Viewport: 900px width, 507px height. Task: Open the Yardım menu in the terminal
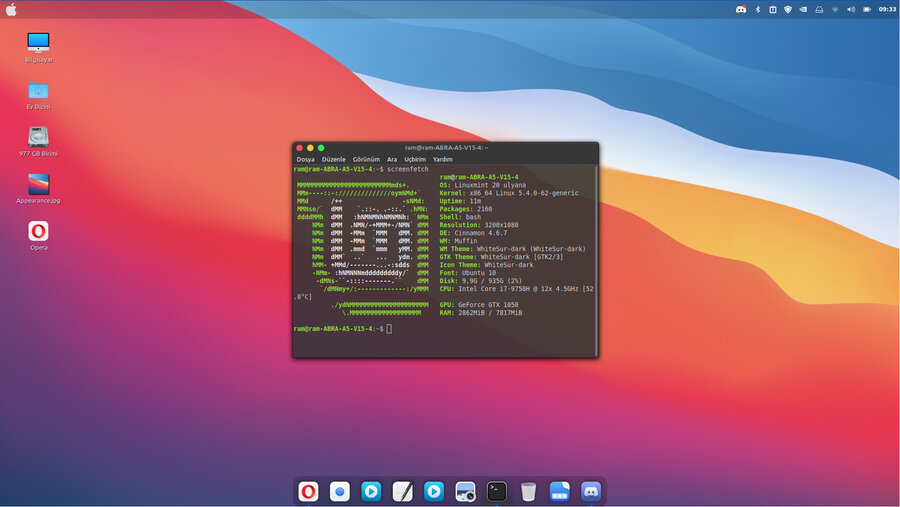[x=442, y=159]
